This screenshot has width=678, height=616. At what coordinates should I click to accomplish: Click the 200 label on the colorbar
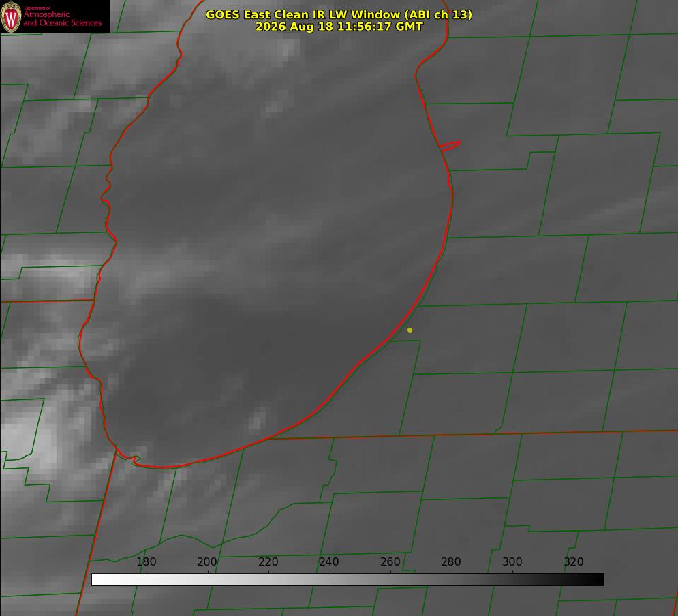coord(207,561)
